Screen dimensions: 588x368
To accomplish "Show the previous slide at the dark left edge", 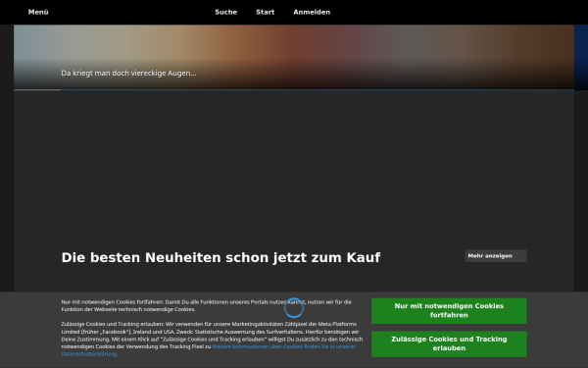I will (x=7, y=58).
